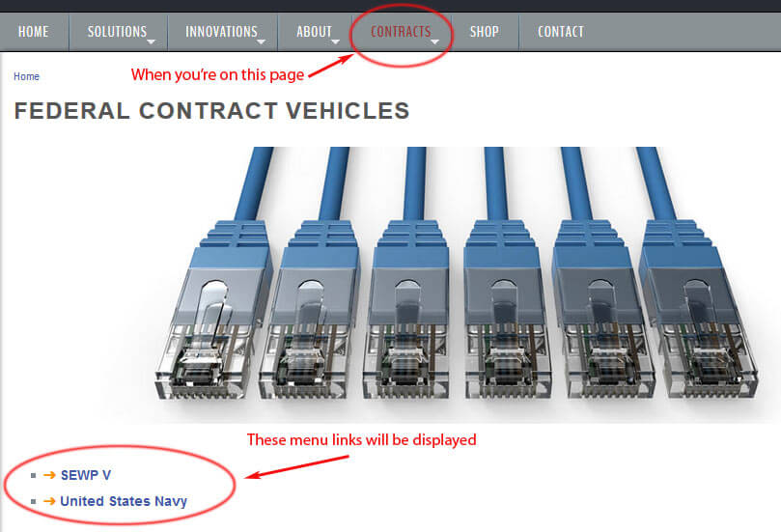781x532 pixels.
Task: Click the square bullet beside SEWP V
Action: click(34, 475)
